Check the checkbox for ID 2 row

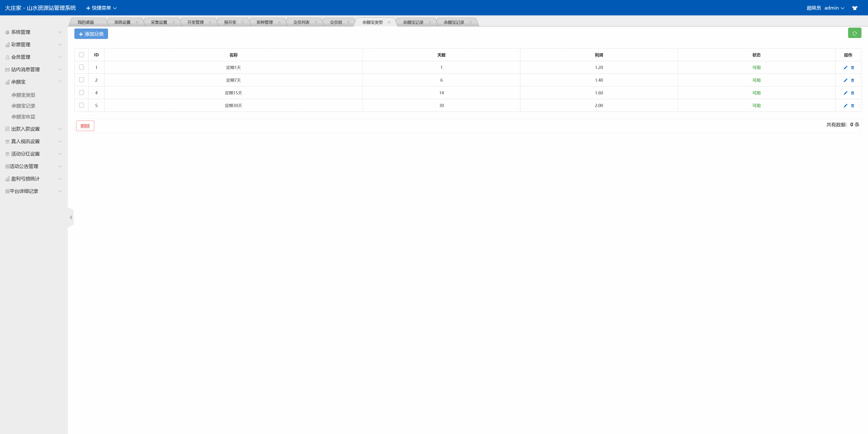[x=82, y=80]
